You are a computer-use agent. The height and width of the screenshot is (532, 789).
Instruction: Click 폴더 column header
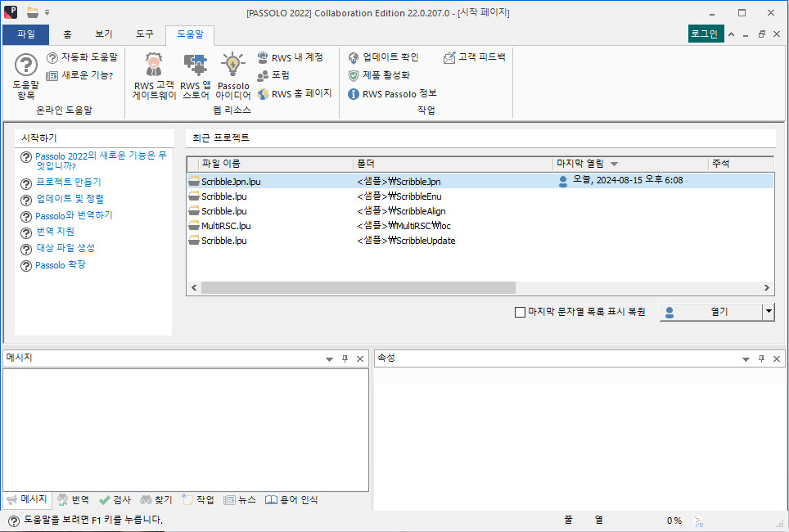(x=453, y=164)
